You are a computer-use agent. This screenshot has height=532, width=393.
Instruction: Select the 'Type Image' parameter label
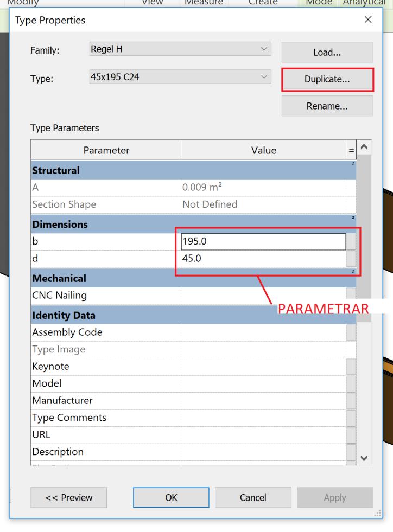coord(59,349)
